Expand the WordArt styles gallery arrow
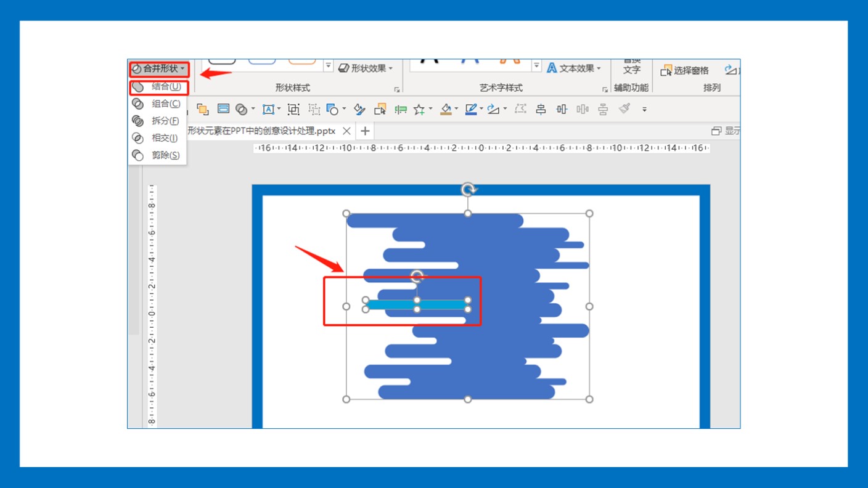The height and width of the screenshot is (488, 868). pyautogui.click(x=536, y=66)
